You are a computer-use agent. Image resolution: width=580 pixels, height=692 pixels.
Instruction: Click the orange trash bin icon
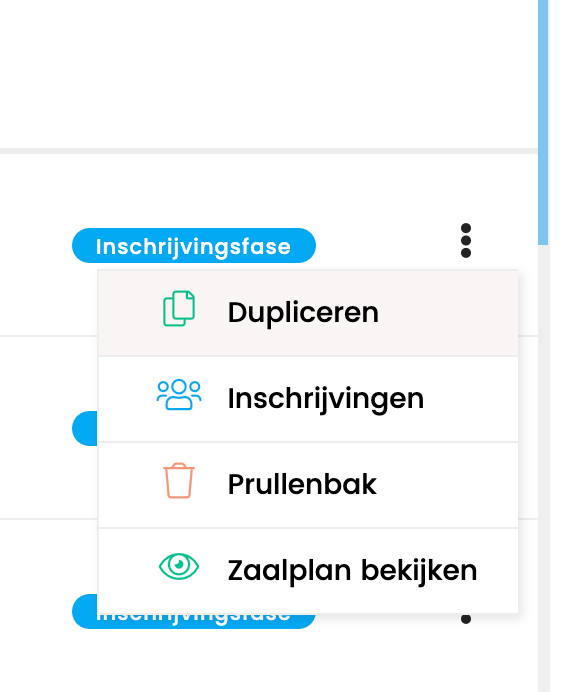(x=179, y=481)
